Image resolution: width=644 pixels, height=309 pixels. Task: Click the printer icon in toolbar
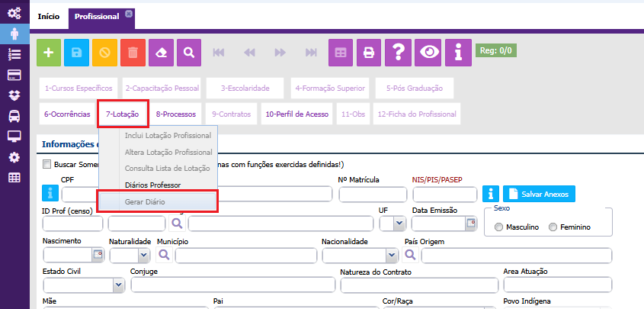coord(369,53)
